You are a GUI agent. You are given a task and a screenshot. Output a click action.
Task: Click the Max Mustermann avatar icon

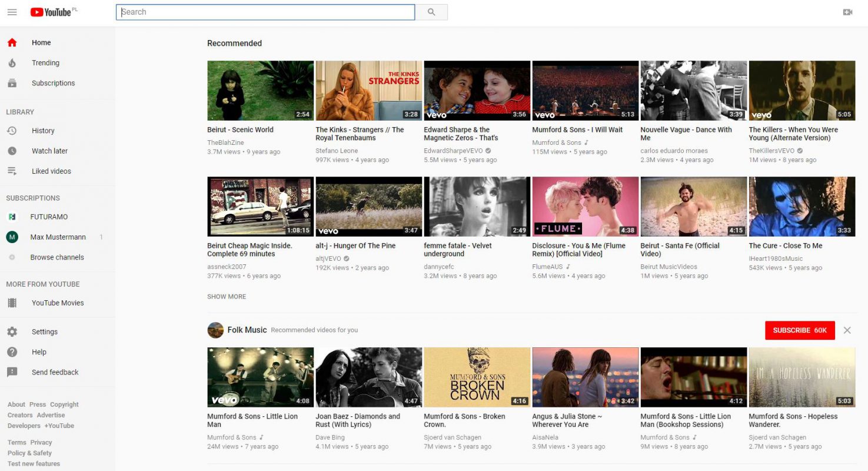click(12, 237)
